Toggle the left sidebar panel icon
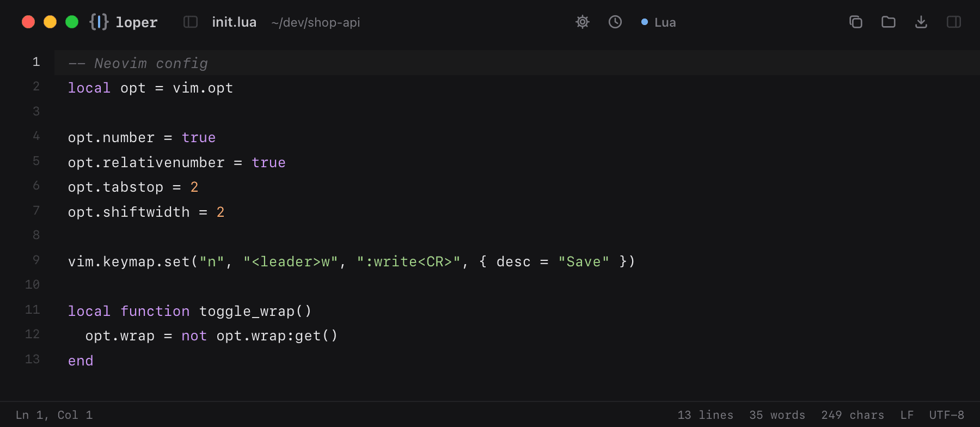This screenshot has width=980, height=427. pos(191,22)
